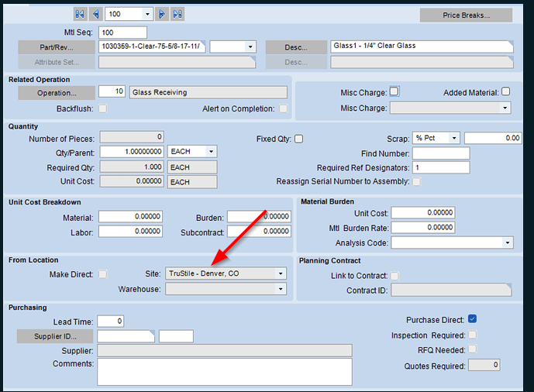Open Part/Rev search button
This screenshot has width=534, height=392.
pos(57,46)
